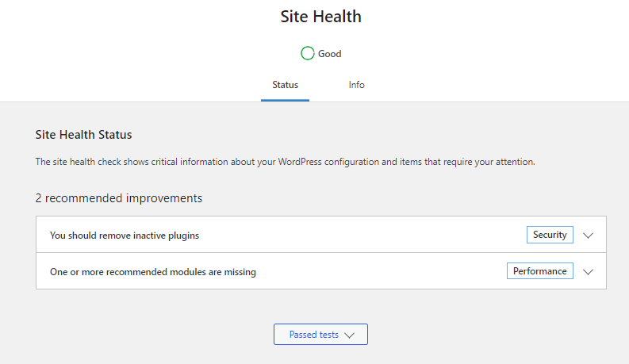
Task: Expand the missing modules item chevron
Action: click(x=588, y=272)
